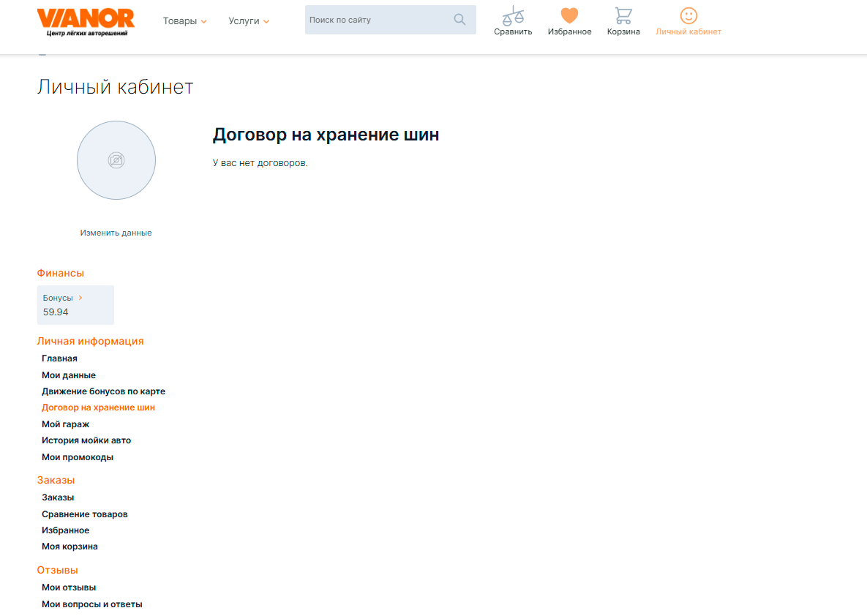Image resolution: width=867 pixels, height=616 pixels.
Task: Click the Изменить данные link
Action: coord(116,233)
